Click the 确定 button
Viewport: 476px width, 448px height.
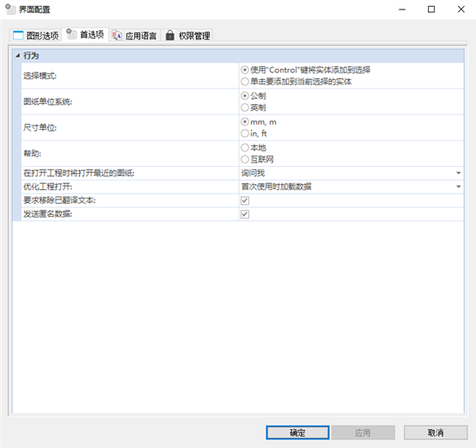[x=297, y=433]
